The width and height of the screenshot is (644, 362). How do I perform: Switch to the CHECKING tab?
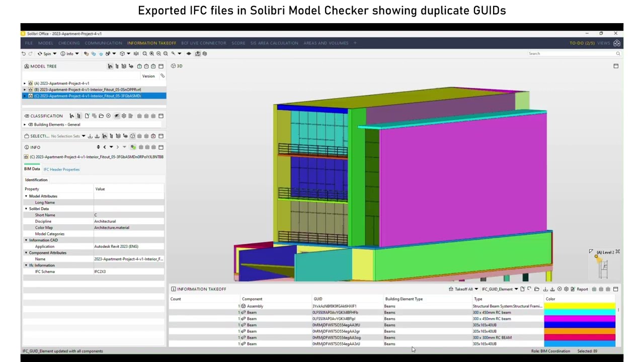(x=69, y=43)
